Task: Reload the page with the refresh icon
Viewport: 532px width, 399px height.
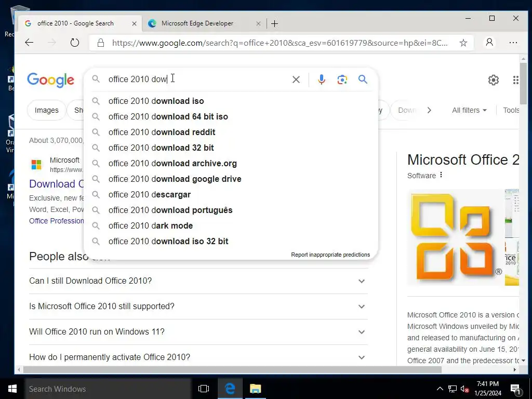Action: [x=75, y=43]
